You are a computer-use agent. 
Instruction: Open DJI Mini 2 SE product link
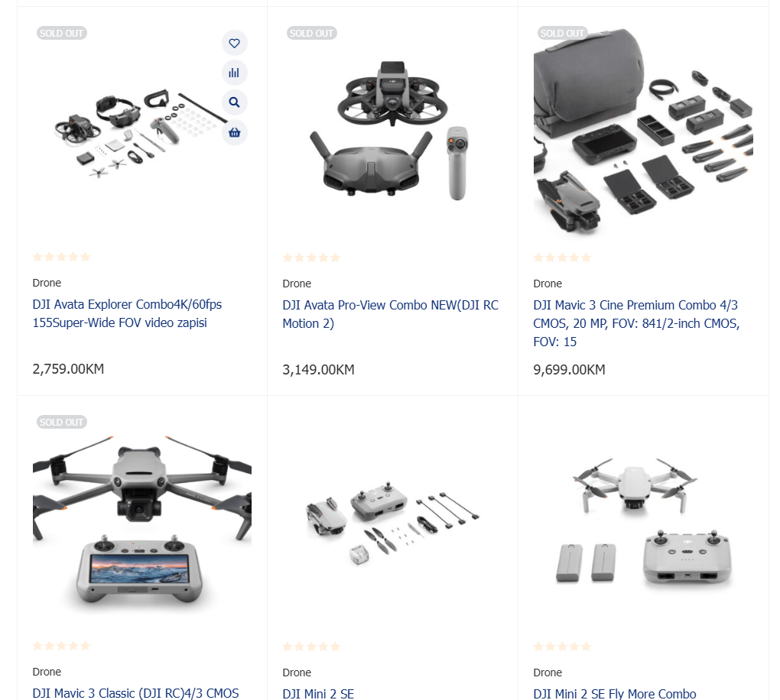coord(318,694)
